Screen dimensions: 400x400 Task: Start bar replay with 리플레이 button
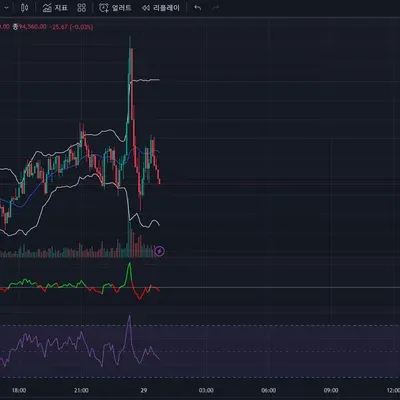pyautogui.click(x=161, y=8)
